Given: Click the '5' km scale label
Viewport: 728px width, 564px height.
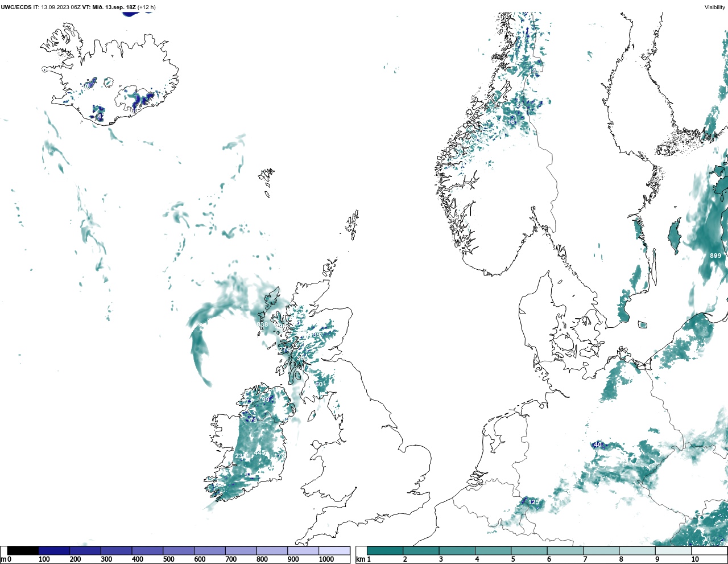Looking at the screenshot, I should 513,559.
